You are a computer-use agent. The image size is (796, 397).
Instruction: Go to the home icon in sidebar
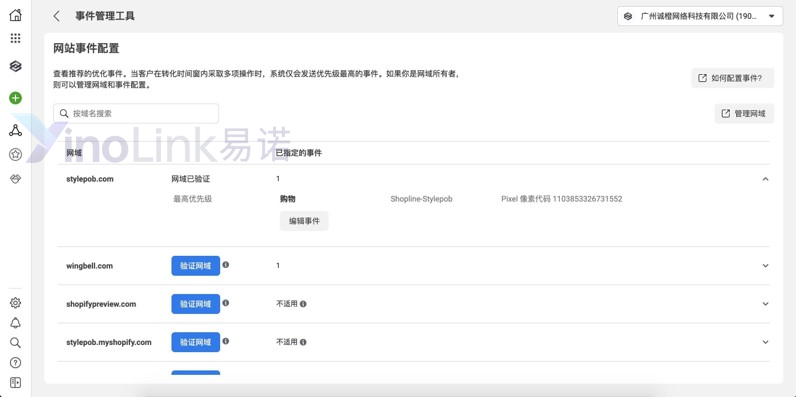(x=15, y=15)
